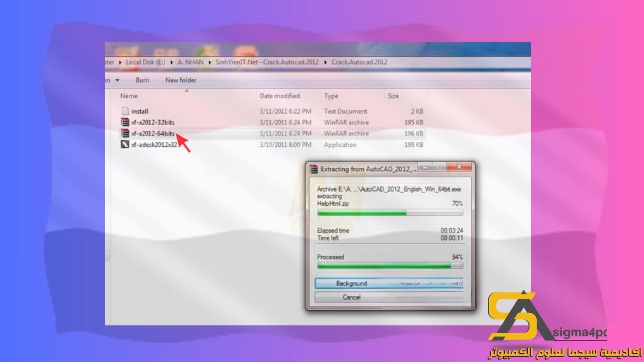Viewport: 644px width, 362px height.
Task: Click 199 KB size cell
Action: (414, 145)
